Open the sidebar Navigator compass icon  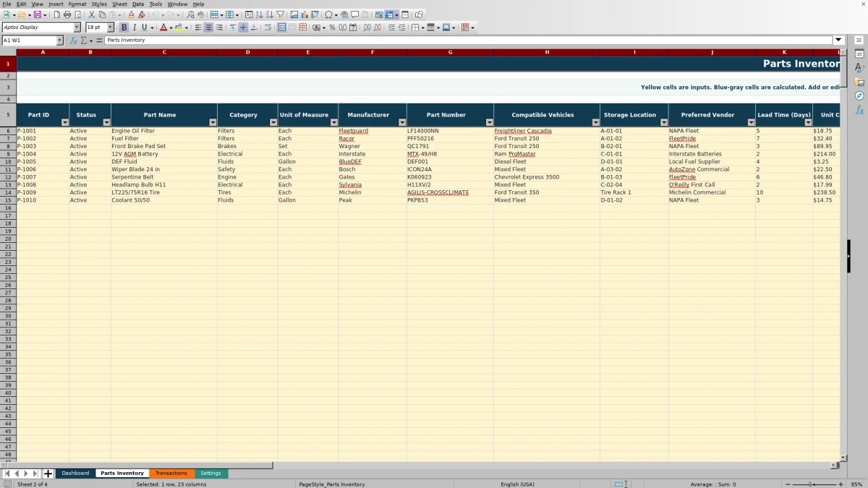(859, 95)
